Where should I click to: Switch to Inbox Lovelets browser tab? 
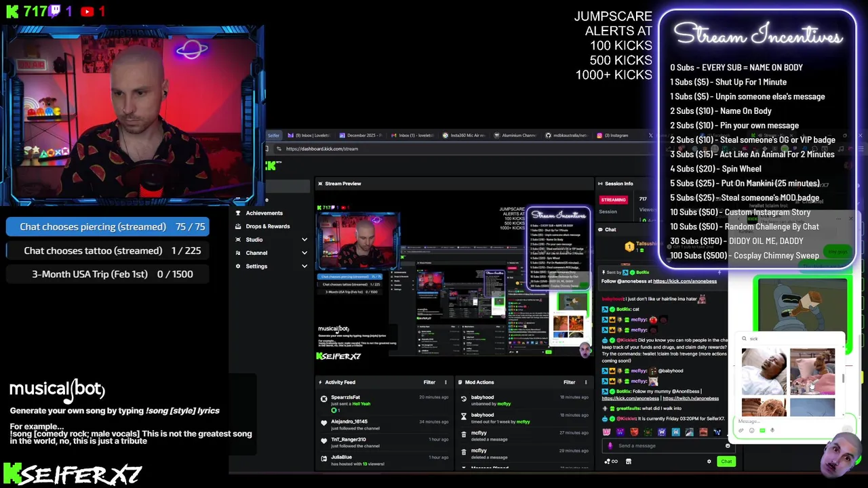click(x=309, y=136)
